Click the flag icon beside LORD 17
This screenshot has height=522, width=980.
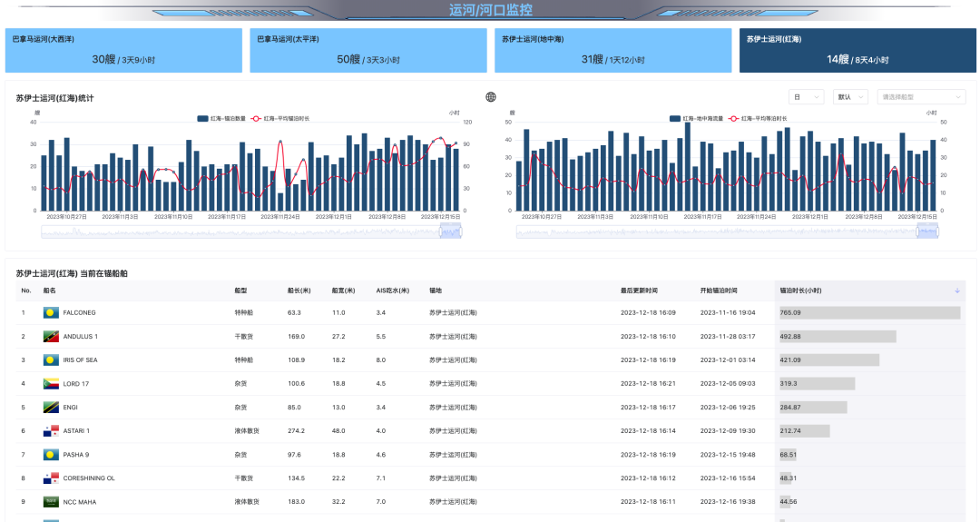point(51,384)
